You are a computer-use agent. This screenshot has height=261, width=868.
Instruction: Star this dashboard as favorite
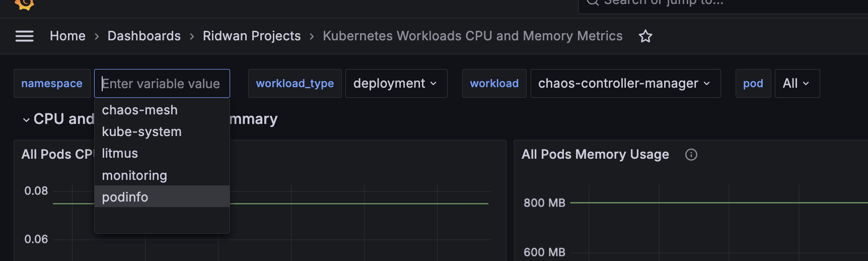tap(645, 36)
